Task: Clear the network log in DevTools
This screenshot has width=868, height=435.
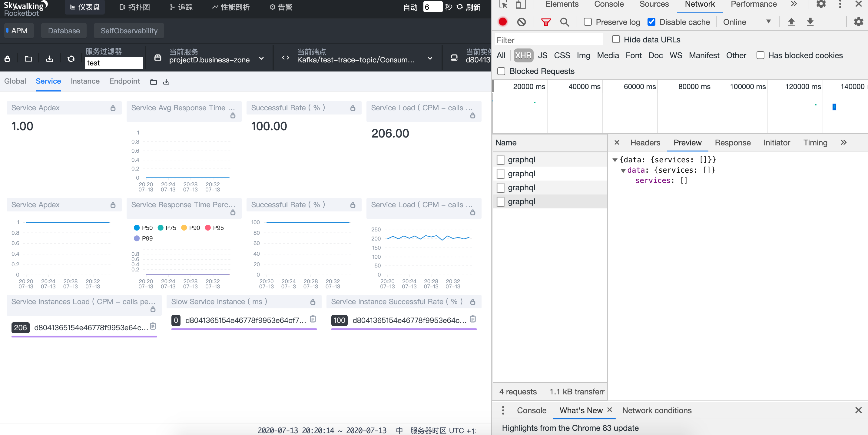Action: (x=521, y=22)
